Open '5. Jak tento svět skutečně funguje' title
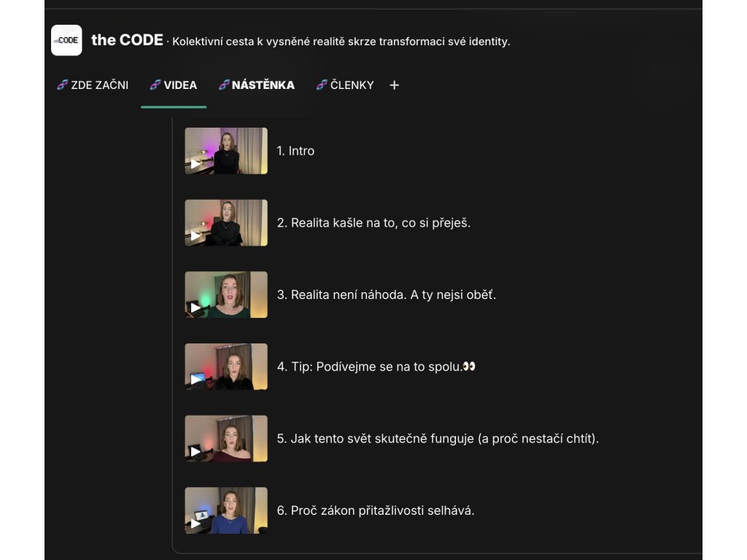 438,438
